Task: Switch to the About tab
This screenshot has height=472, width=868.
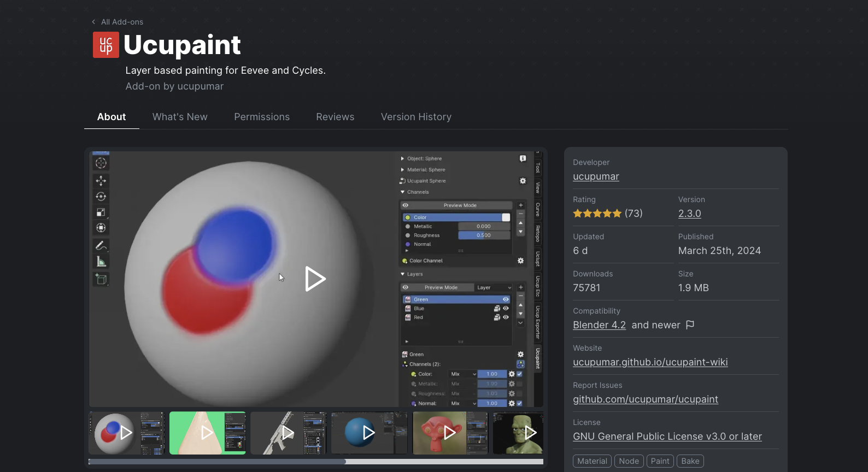Action: click(x=112, y=117)
